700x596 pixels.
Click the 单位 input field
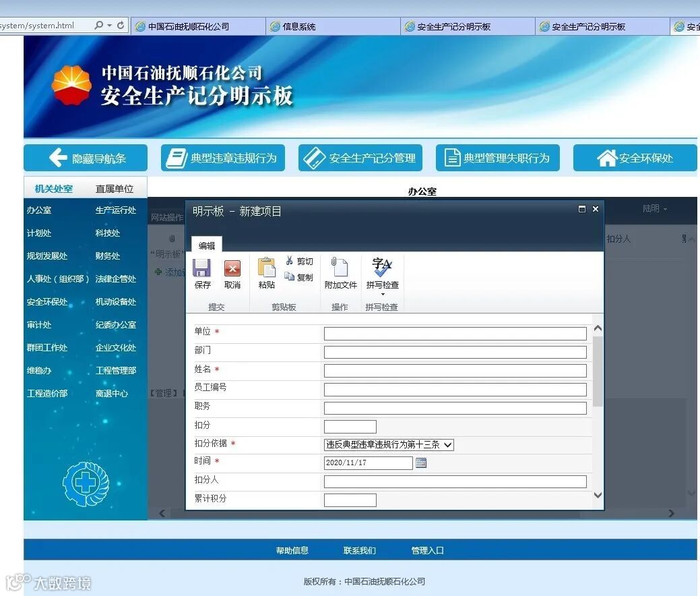455,333
